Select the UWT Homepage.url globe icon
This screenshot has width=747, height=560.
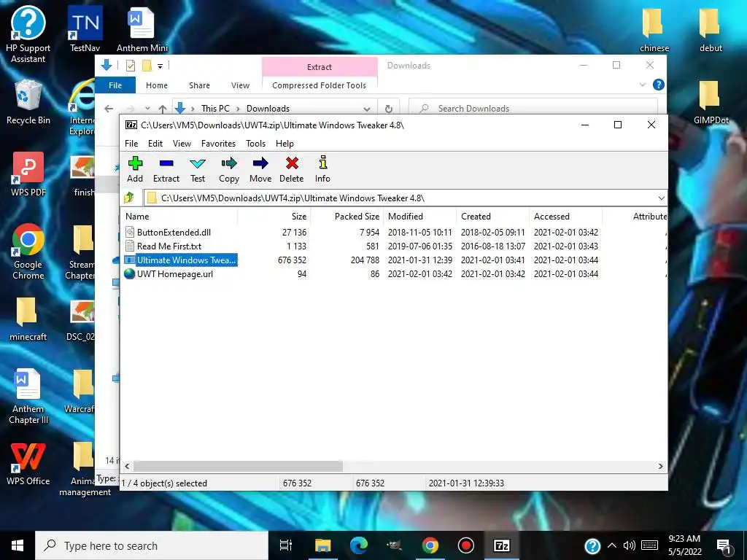point(130,274)
